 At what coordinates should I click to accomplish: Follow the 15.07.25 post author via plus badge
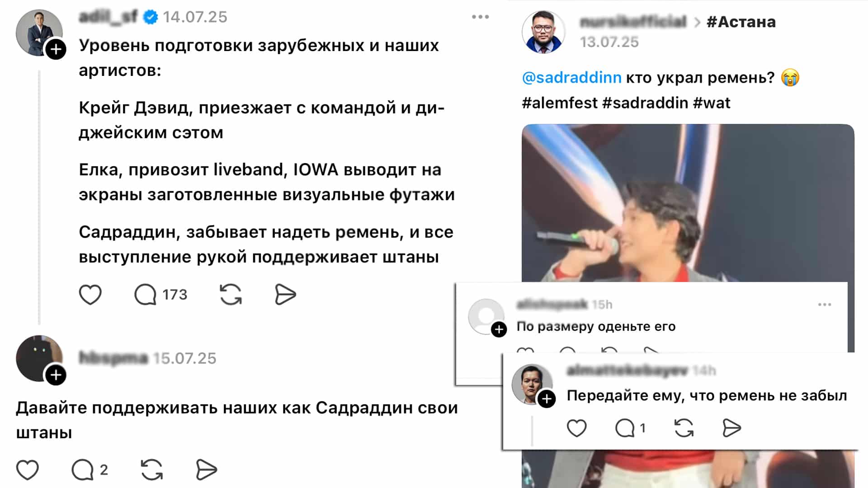[56, 375]
